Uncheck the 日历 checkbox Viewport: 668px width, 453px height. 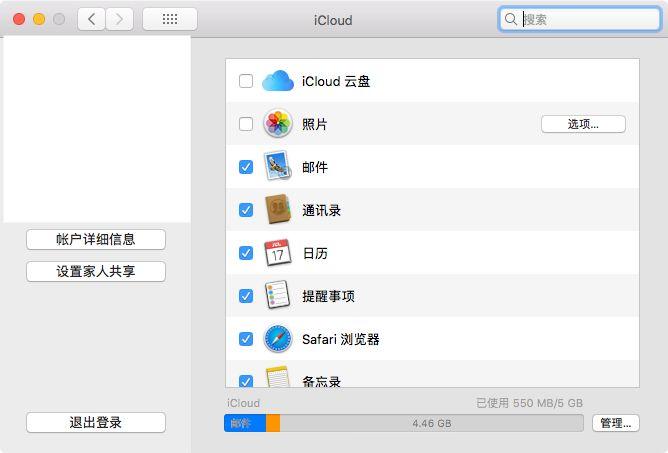click(x=246, y=253)
